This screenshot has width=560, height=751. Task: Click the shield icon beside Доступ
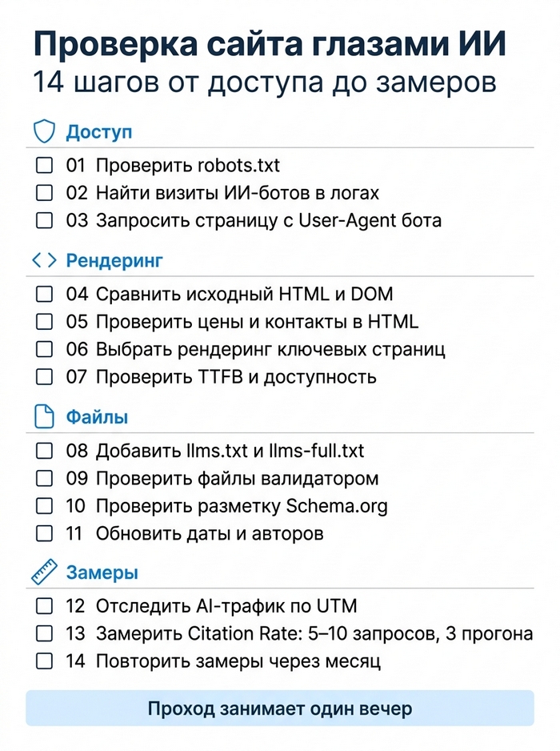pyautogui.click(x=44, y=132)
